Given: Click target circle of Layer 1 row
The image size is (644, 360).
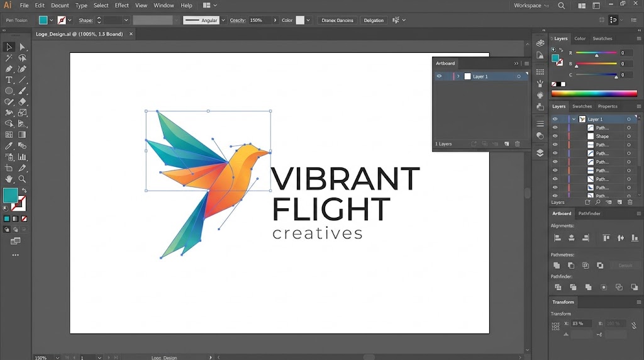Looking at the screenshot, I should (629, 119).
